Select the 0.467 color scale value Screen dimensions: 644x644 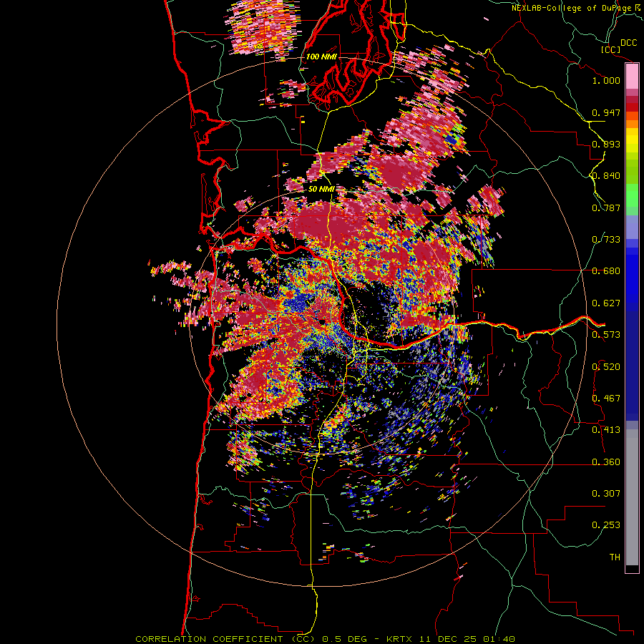pos(606,399)
